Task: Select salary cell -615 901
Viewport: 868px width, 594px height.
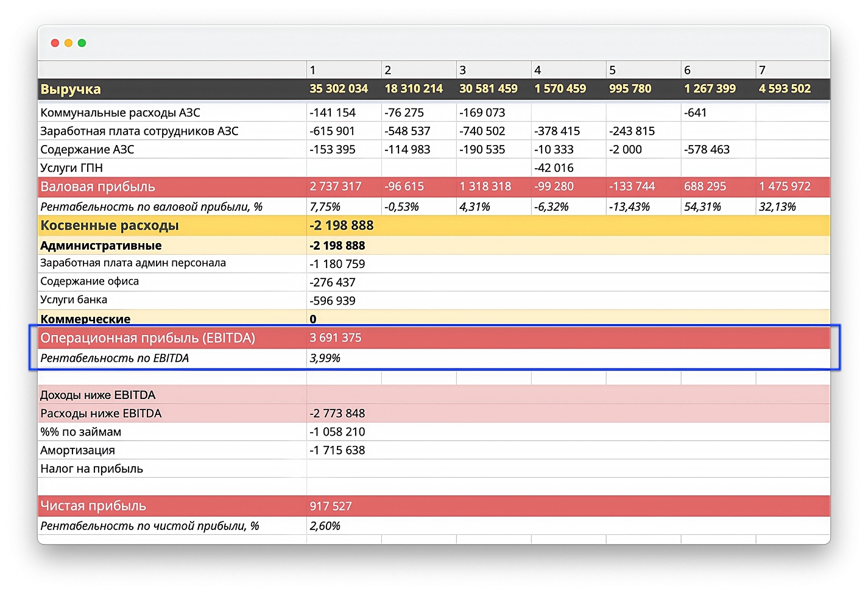Action: point(333,131)
